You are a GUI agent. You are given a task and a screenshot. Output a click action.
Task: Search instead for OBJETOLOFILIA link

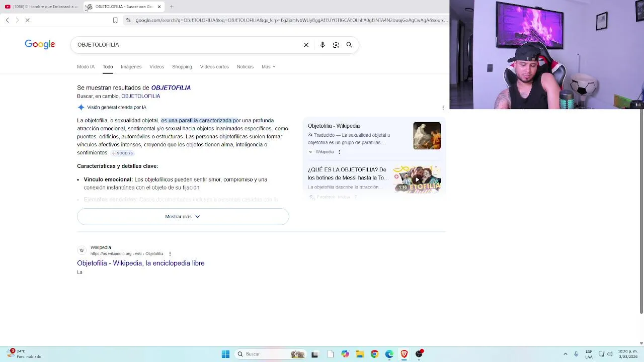point(140,96)
